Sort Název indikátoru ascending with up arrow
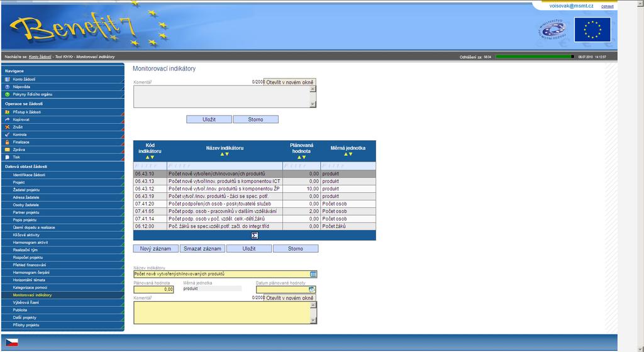644x352 pixels. coord(222,154)
